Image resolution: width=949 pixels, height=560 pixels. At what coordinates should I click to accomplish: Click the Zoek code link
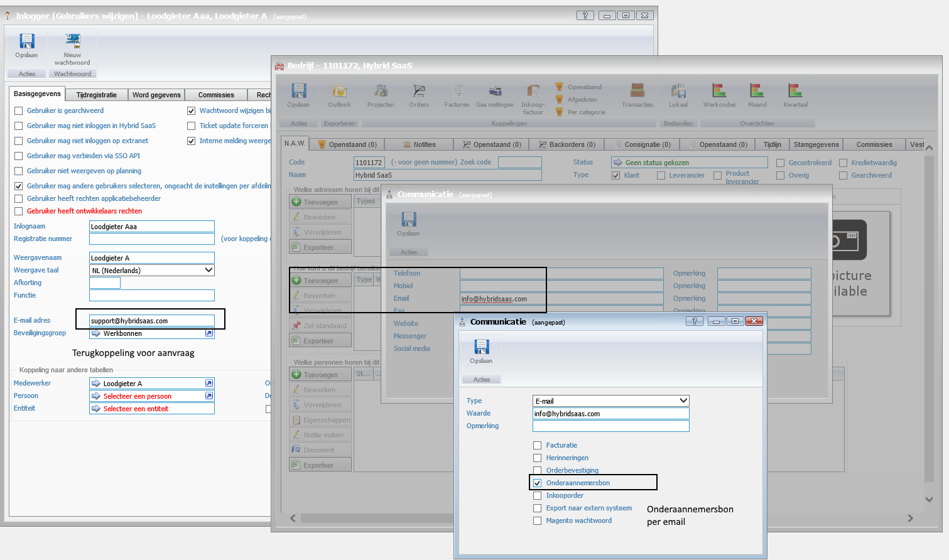[475, 162]
